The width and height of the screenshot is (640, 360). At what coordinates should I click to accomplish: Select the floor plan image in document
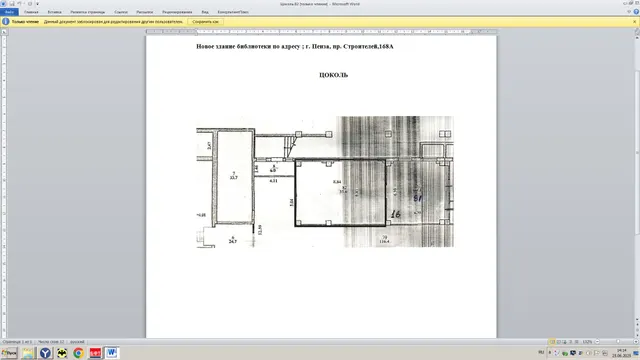325,182
